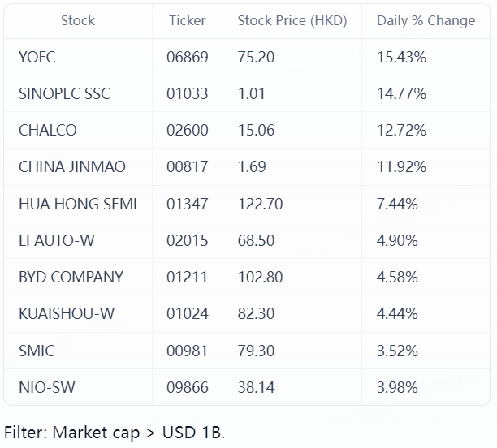Image resolution: width=497 pixels, height=448 pixels.
Task: Click the Stock column header
Action: pos(77,20)
